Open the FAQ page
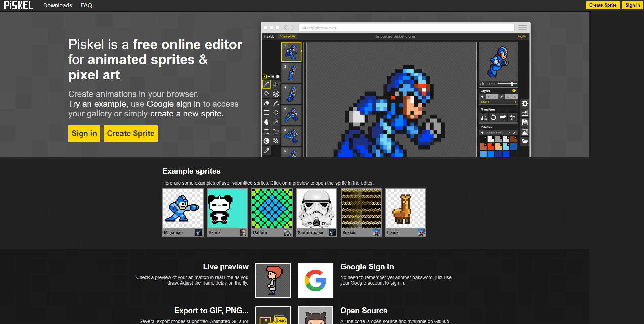 [x=86, y=5]
